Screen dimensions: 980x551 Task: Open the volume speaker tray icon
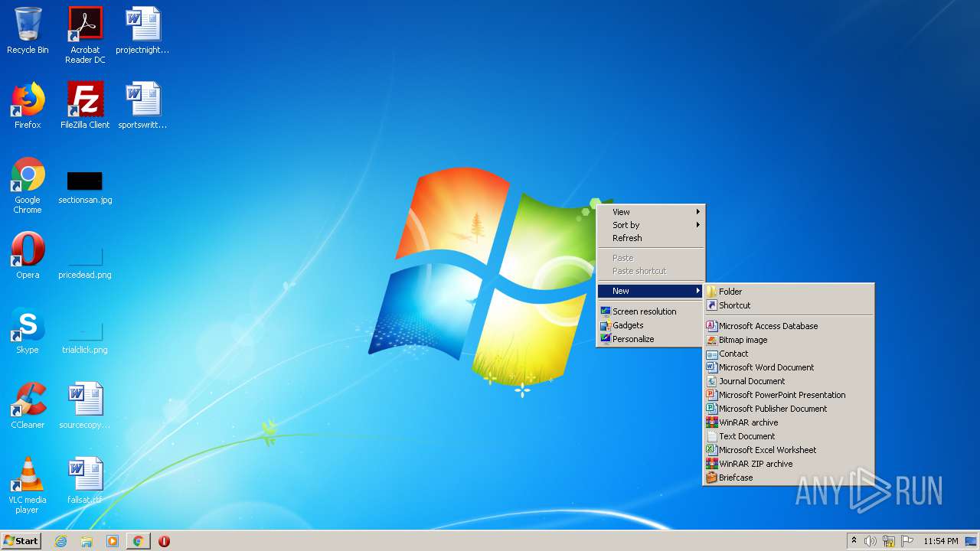coord(871,541)
